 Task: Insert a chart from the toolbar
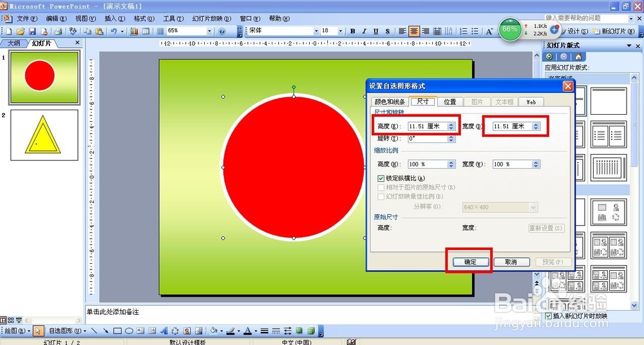coord(134,31)
